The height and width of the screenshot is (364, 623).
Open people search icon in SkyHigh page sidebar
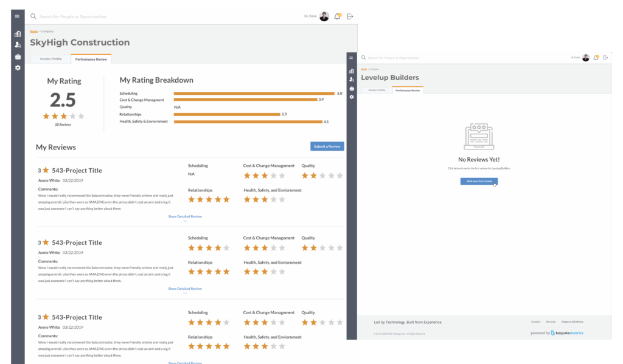tap(18, 45)
